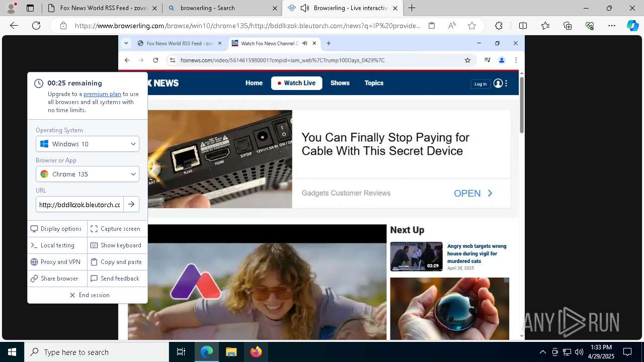The width and height of the screenshot is (644, 362).
Task: Click Home in Fox News navigation
Action: [254, 83]
